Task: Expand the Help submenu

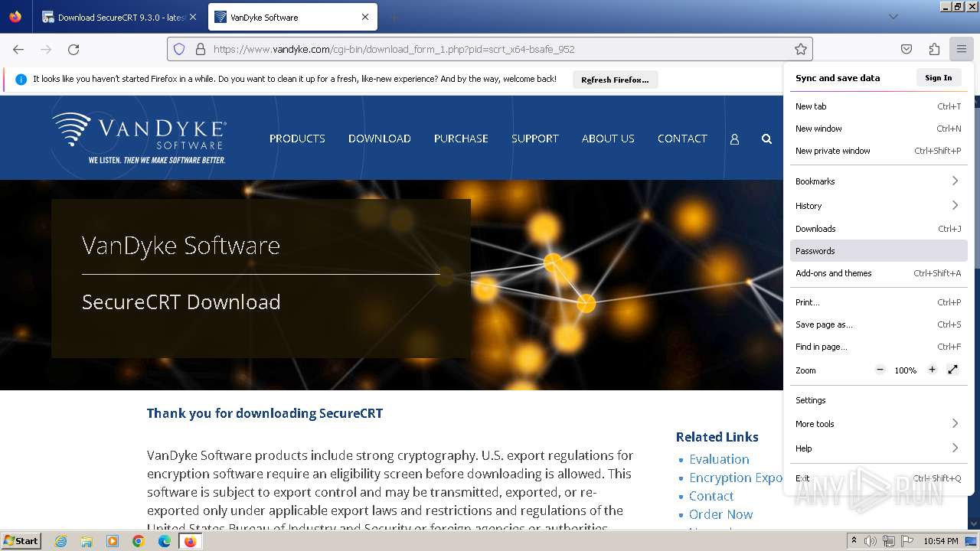Action: point(878,448)
